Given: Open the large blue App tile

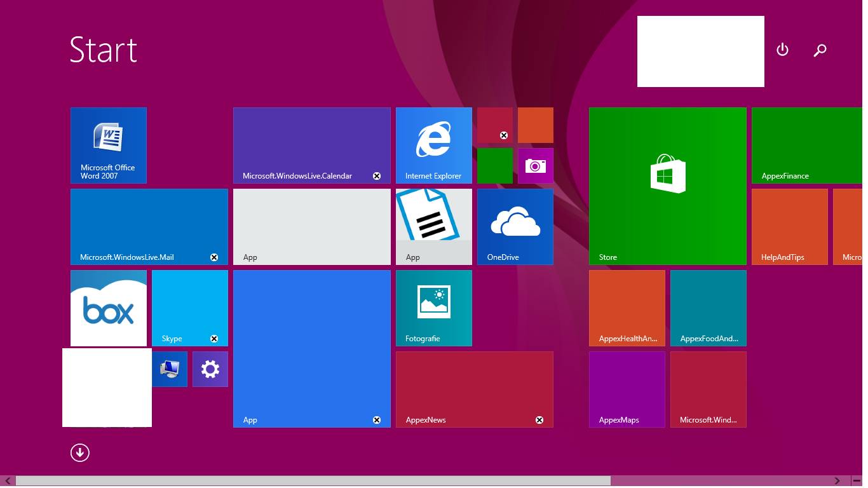Looking at the screenshot, I should click(x=312, y=349).
